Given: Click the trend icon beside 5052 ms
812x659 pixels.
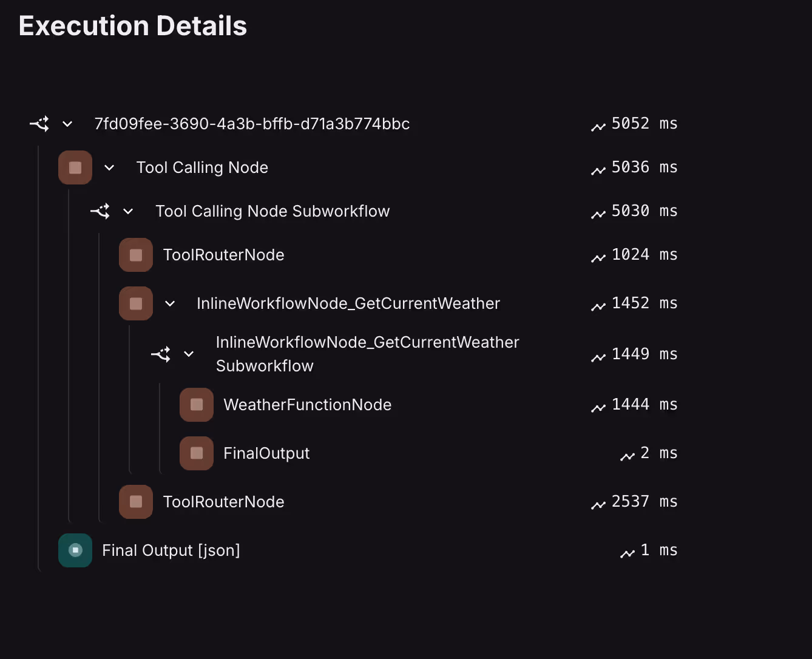Looking at the screenshot, I should point(598,126).
